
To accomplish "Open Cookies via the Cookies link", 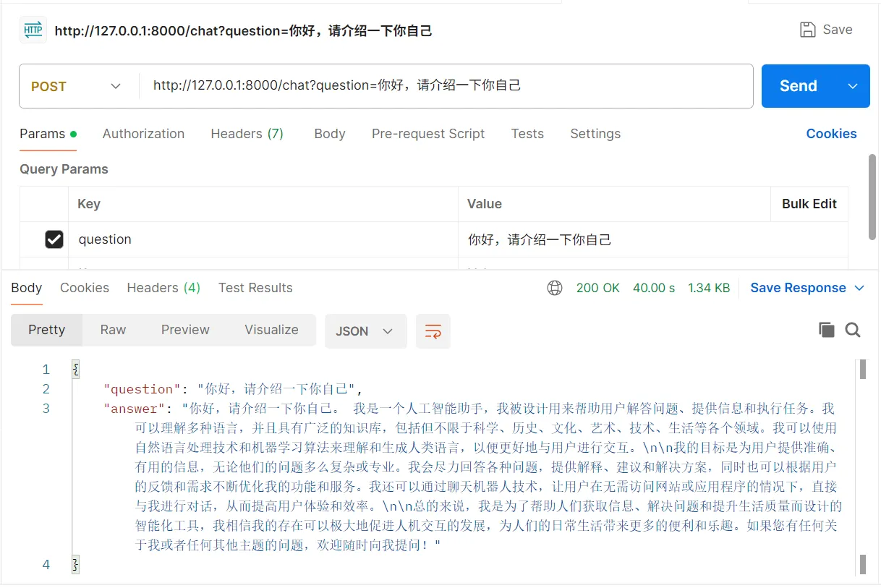I will (831, 134).
